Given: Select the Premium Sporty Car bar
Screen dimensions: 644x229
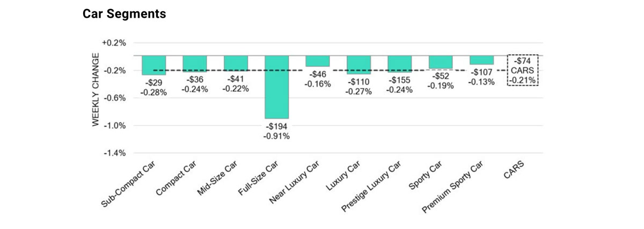Looking at the screenshot, I should pyautogui.click(x=481, y=60).
